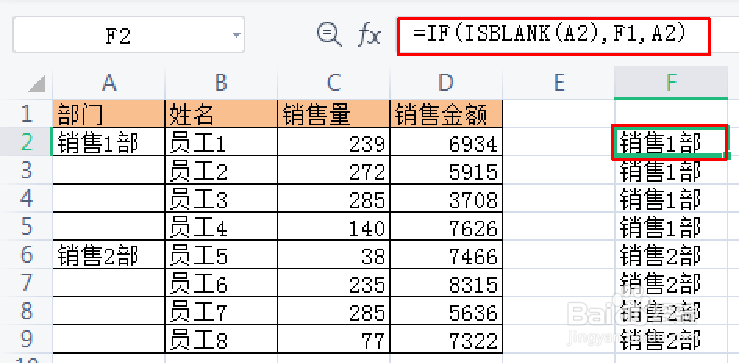
Task: Click the Name Box showing F2
Action: click(128, 34)
